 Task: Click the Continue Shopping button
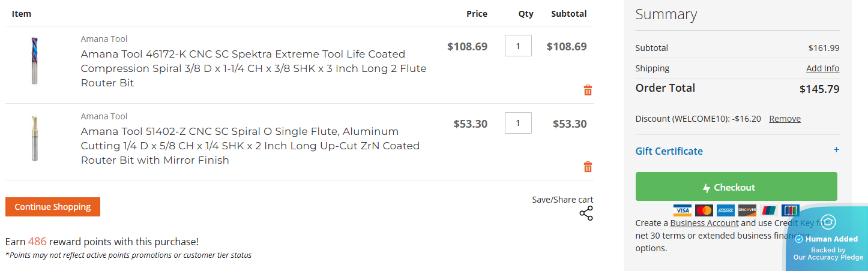pyautogui.click(x=53, y=207)
